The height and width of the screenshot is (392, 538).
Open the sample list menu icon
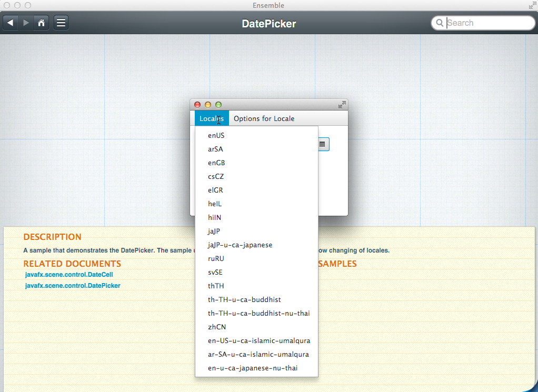61,23
